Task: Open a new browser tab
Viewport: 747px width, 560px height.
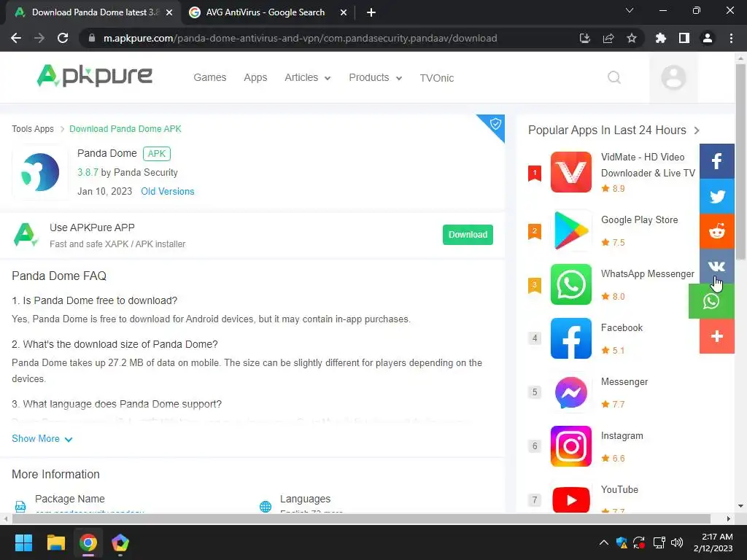Action: click(371, 12)
